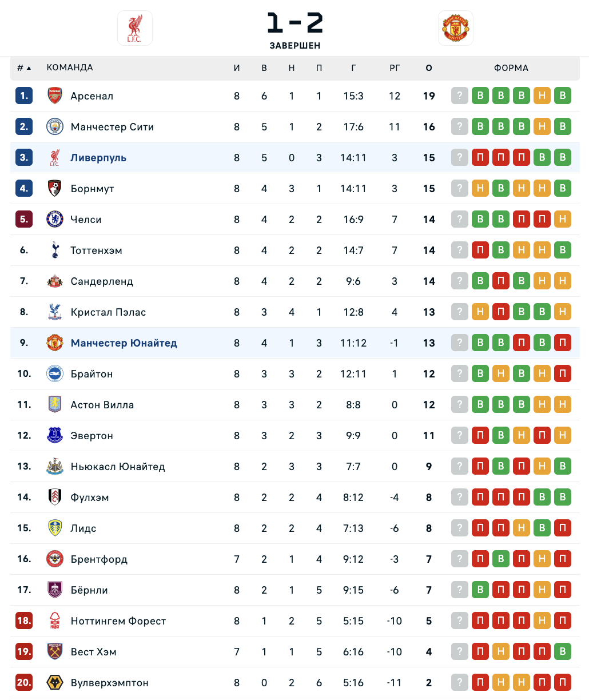The height and width of the screenshot is (700, 589).
Task: Click Arsenal's grey question mark form badge
Action: point(460,96)
